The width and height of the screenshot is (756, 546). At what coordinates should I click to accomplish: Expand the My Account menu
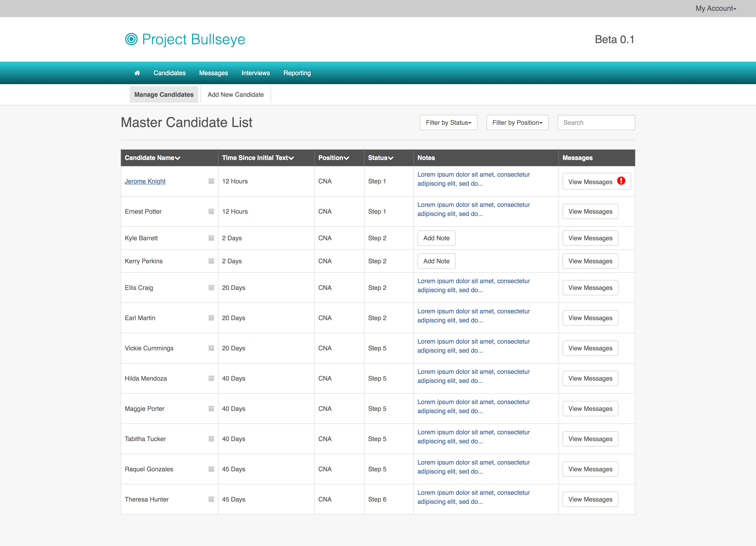coord(715,8)
